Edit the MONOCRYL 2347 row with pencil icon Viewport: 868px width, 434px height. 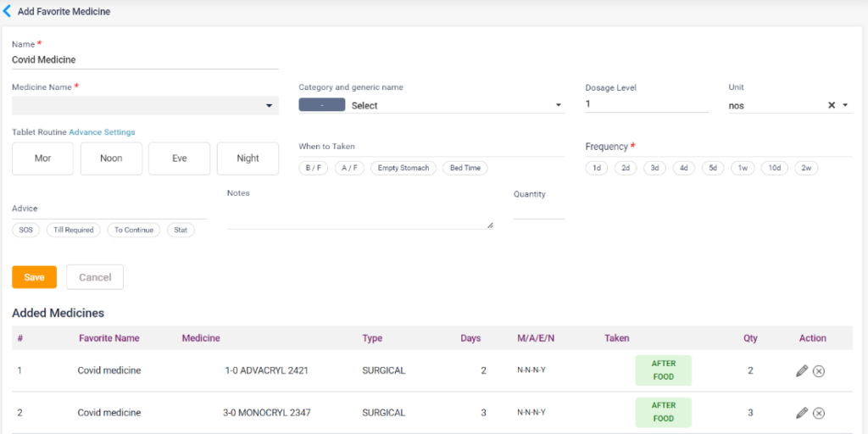802,413
